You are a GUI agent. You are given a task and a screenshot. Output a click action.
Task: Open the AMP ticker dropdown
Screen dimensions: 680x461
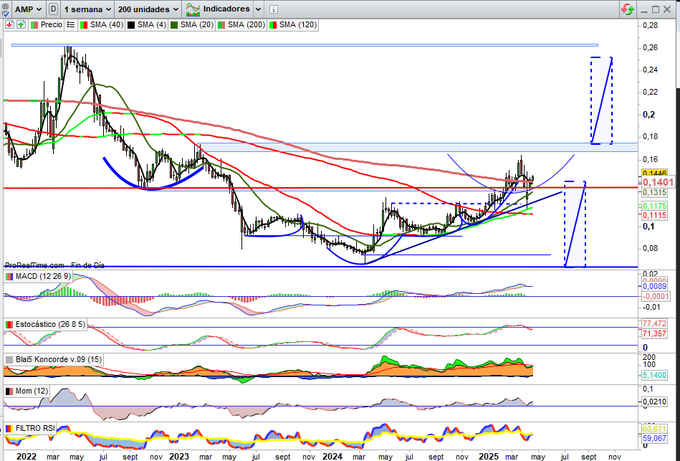(x=28, y=8)
